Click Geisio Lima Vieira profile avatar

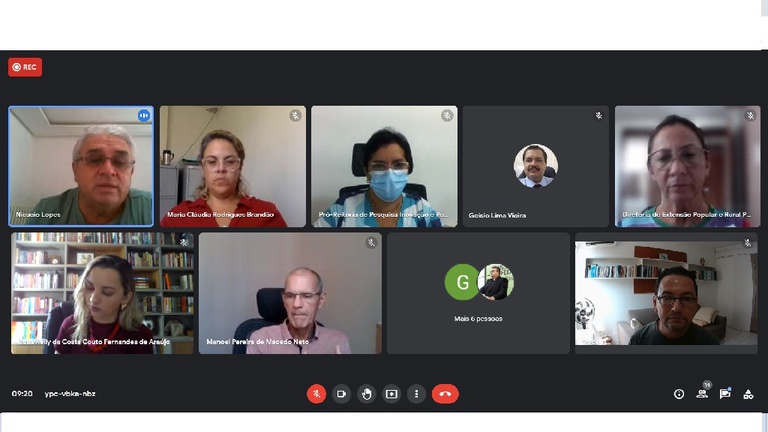click(535, 166)
